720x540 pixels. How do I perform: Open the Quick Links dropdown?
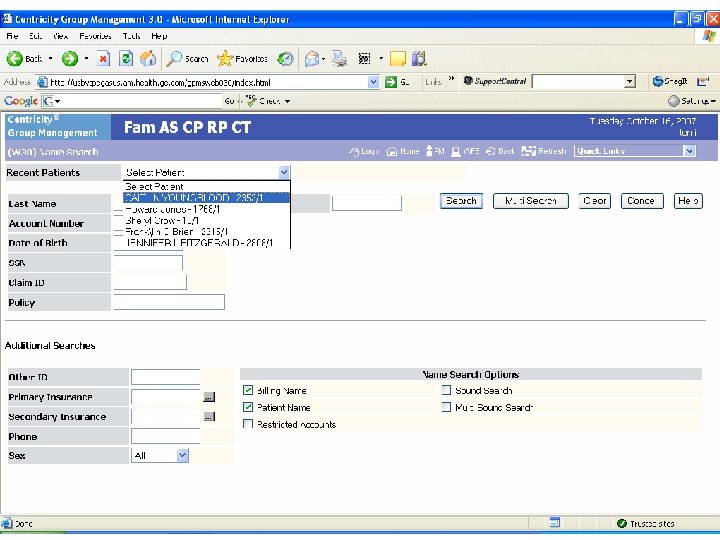[689, 151]
